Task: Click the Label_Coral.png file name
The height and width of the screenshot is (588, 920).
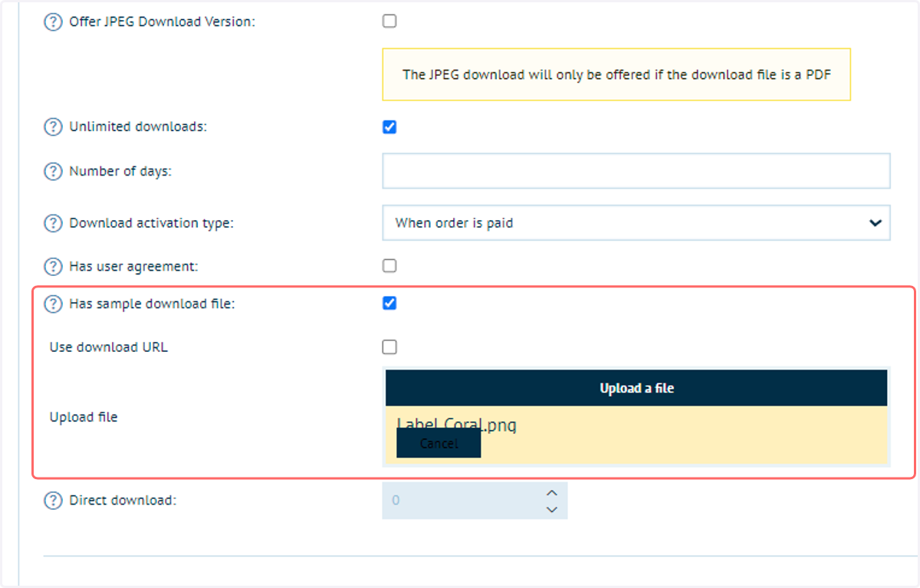Action: pos(457,425)
